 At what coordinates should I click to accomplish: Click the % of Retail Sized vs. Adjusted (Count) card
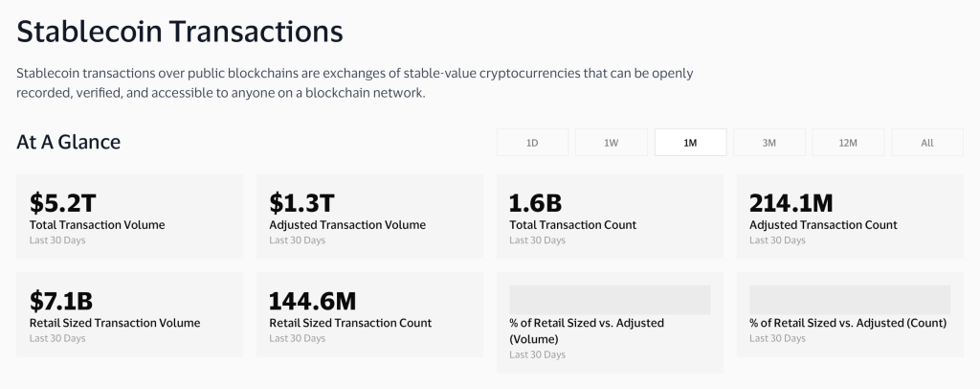click(x=850, y=314)
